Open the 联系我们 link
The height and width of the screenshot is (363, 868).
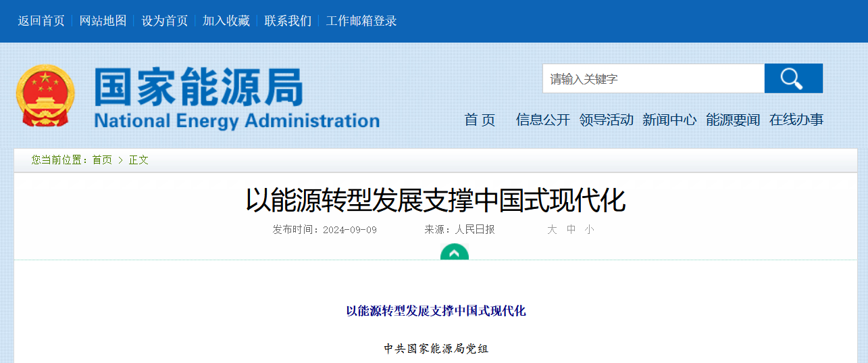tap(288, 21)
